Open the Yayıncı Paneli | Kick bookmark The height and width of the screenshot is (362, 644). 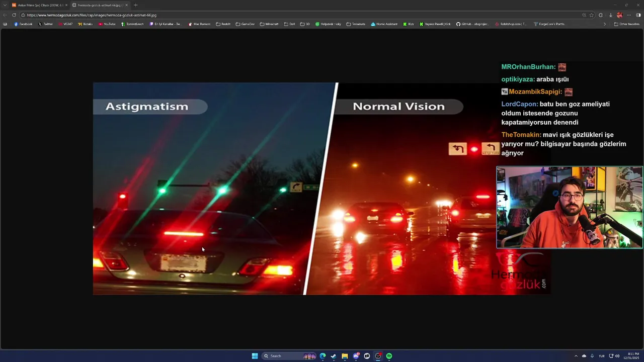pos(436,24)
